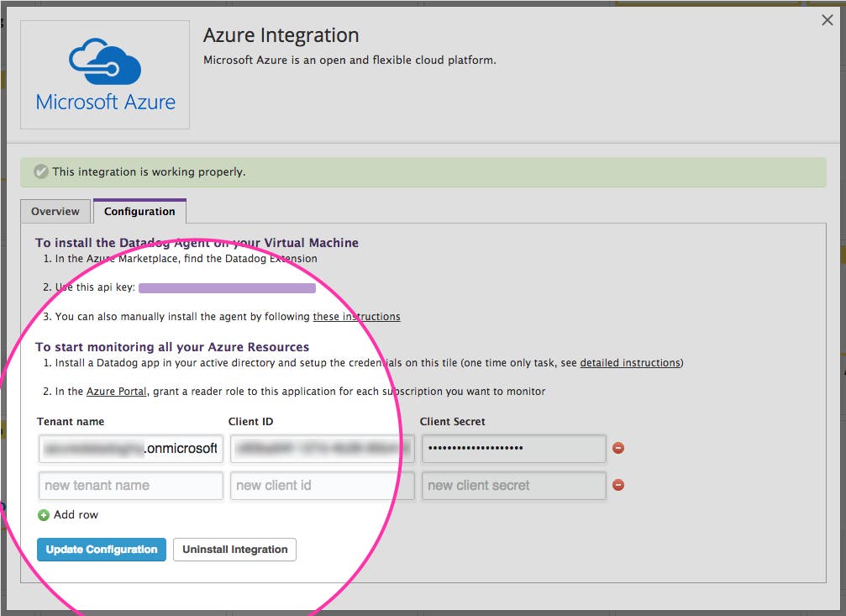The height and width of the screenshot is (616, 846).
Task: Open these instructions link
Action: point(359,316)
